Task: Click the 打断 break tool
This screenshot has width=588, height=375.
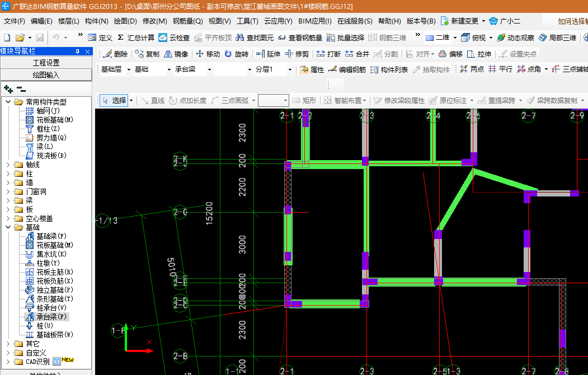Action: pos(328,54)
